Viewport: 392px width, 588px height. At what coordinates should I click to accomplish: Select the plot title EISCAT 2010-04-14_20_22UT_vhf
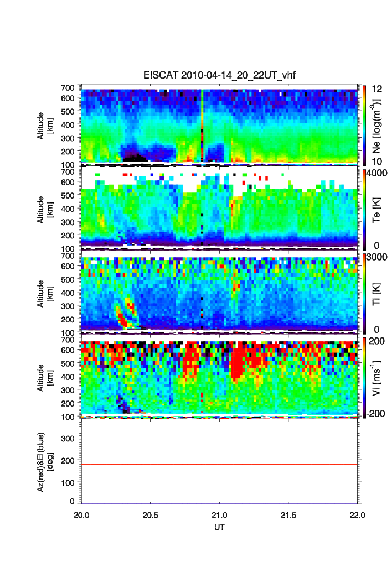(x=220, y=75)
